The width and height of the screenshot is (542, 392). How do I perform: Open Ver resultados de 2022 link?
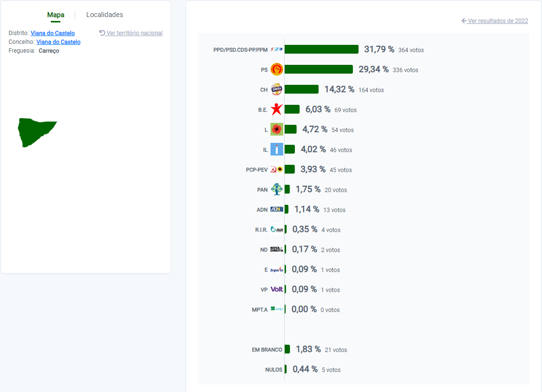coord(495,21)
